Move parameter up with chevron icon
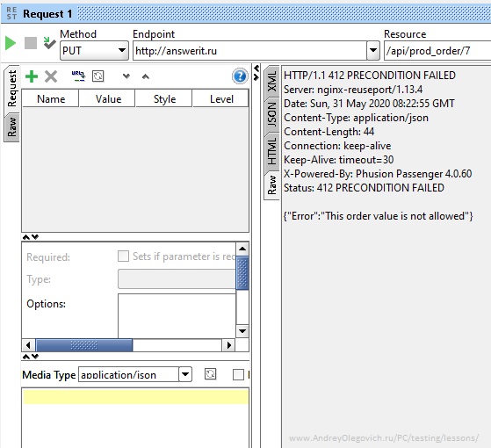 [146, 76]
